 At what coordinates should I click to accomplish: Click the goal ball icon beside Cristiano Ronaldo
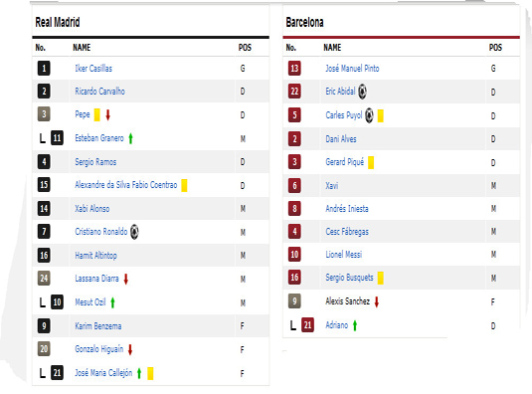(x=134, y=232)
